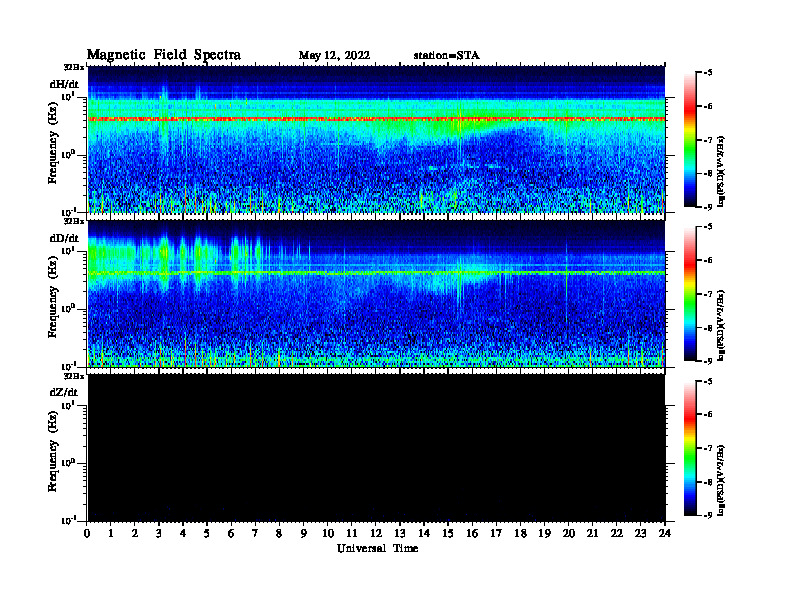
Task: Click the dZ/dt panel color scale bar
Action: point(690,448)
